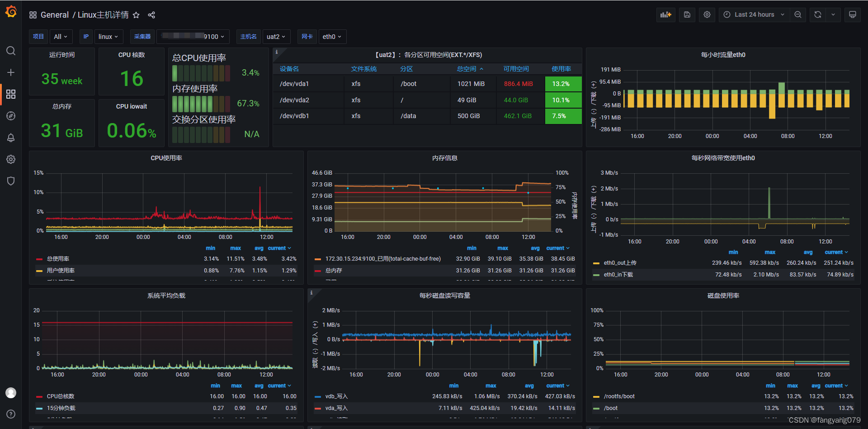Screen dimensions: 868x429
Task: Open the user profile avatar
Action: pyautogui.click(x=11, y=393)
